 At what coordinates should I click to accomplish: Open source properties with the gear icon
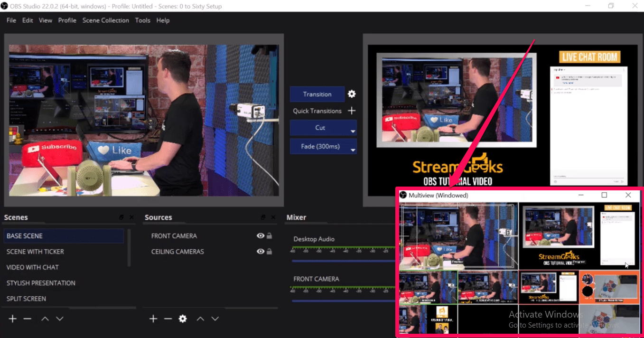click(x=183, y=319)
